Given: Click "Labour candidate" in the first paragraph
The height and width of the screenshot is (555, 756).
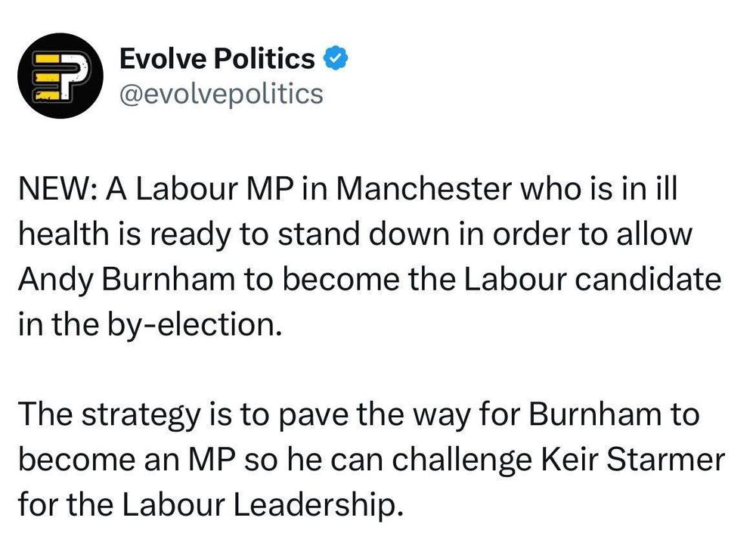Looking at the screenshot, I should (x=591, y=278).
